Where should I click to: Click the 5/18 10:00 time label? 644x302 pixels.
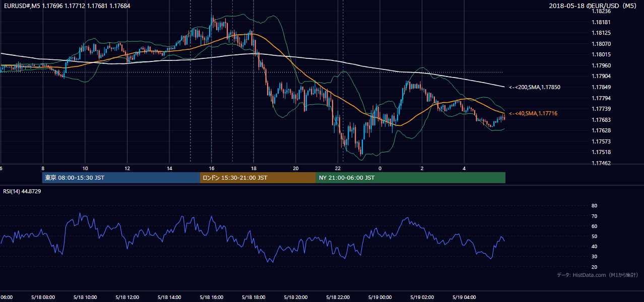click(85, 297)
